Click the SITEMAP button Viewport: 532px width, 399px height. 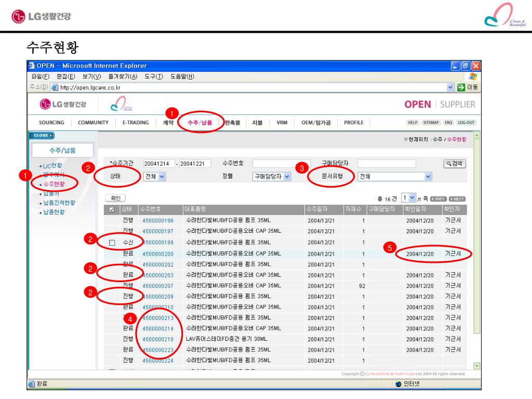pos(431,123)
